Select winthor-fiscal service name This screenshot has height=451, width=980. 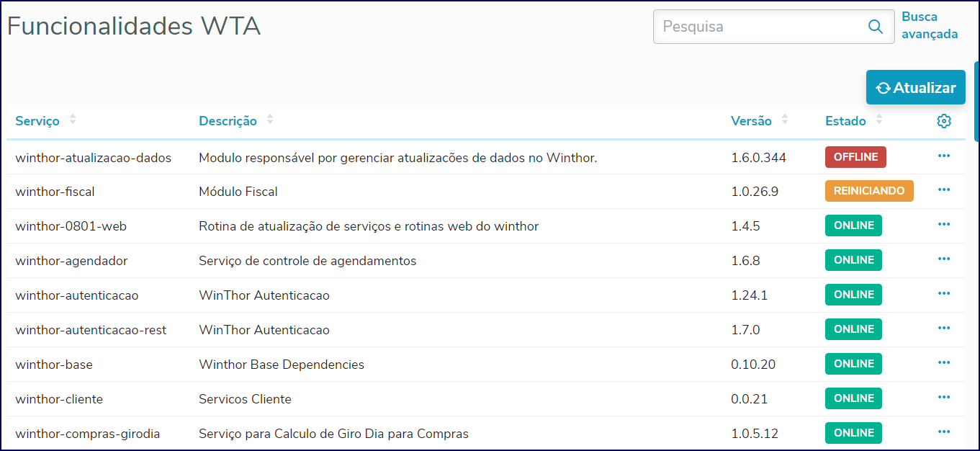point(55,192)
